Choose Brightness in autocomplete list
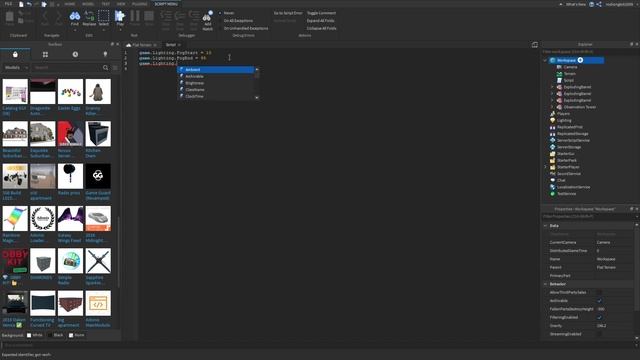 click(216, 83)
